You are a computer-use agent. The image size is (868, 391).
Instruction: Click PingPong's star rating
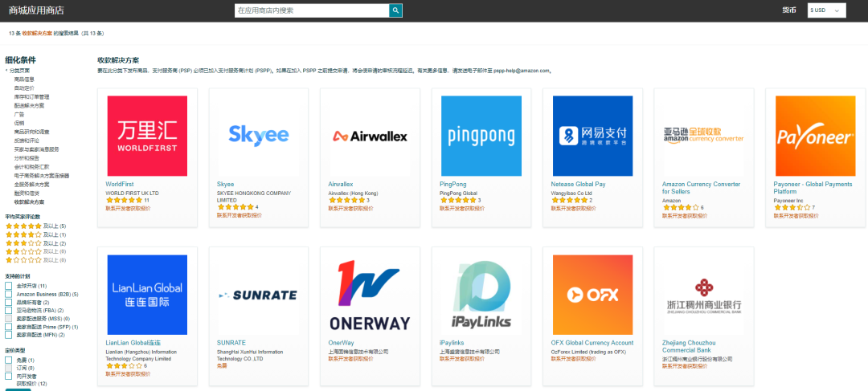tap(458, 200)
